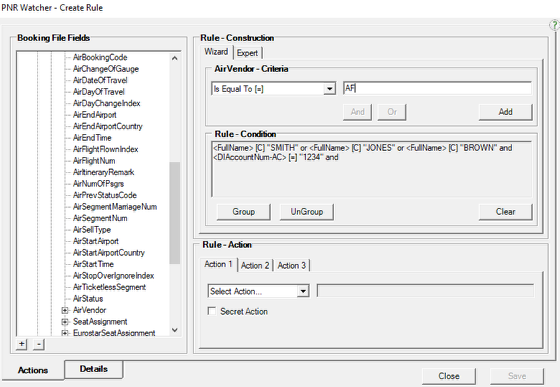560x387 pixels.
Task: Select AirFlightFlownIndex in the field tree
Action: point(105,149)
